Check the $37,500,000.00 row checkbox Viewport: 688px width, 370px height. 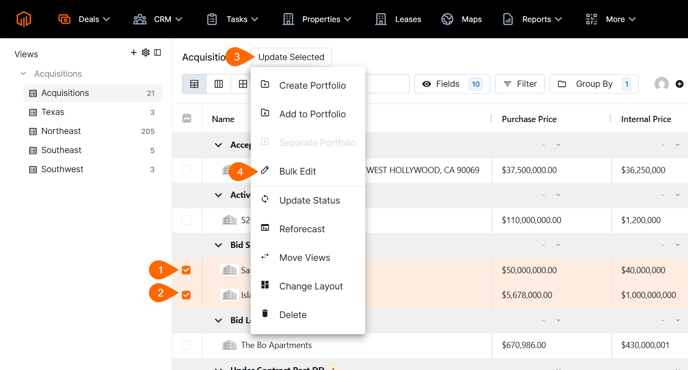[186, 170]
